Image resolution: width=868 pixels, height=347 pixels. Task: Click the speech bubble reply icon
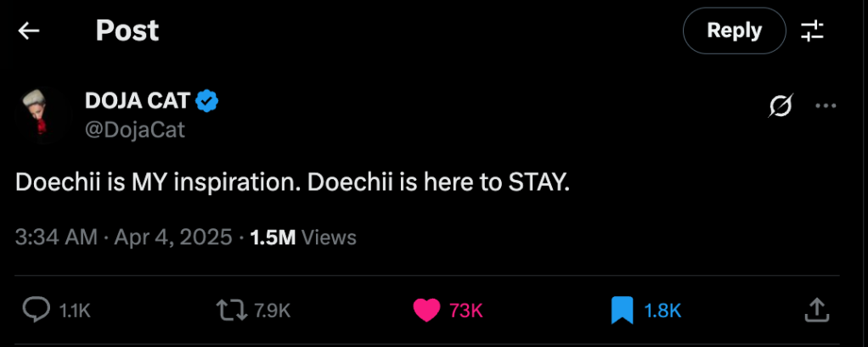35,311
